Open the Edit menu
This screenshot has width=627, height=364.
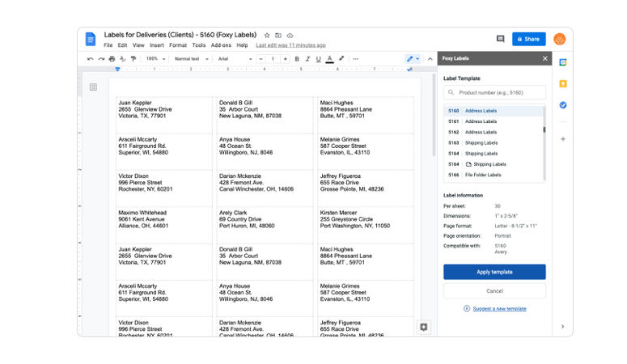[122, 45]
